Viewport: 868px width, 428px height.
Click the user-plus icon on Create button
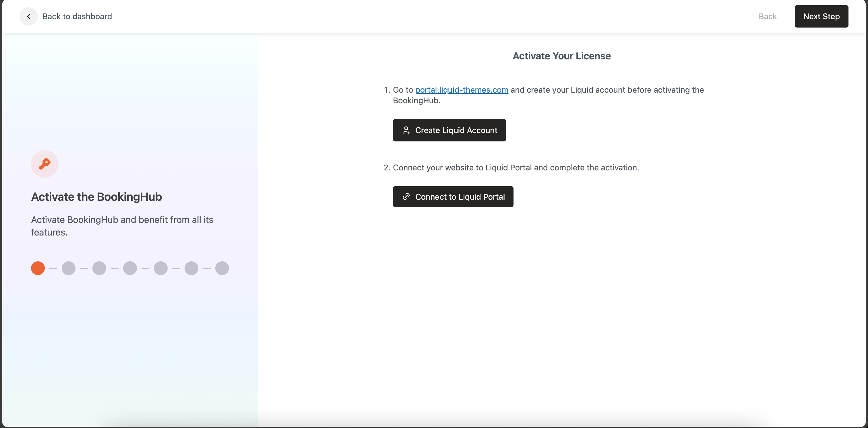[x=406, y=130]
